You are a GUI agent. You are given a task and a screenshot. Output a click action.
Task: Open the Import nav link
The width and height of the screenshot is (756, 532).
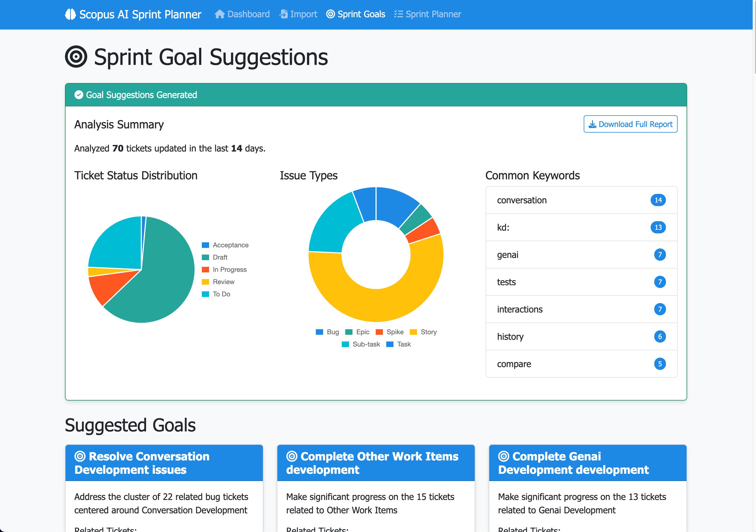298,14
